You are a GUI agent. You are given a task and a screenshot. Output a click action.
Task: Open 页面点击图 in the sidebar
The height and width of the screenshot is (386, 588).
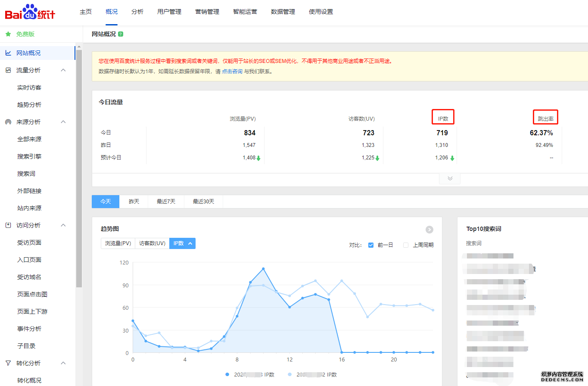(32, 294)
